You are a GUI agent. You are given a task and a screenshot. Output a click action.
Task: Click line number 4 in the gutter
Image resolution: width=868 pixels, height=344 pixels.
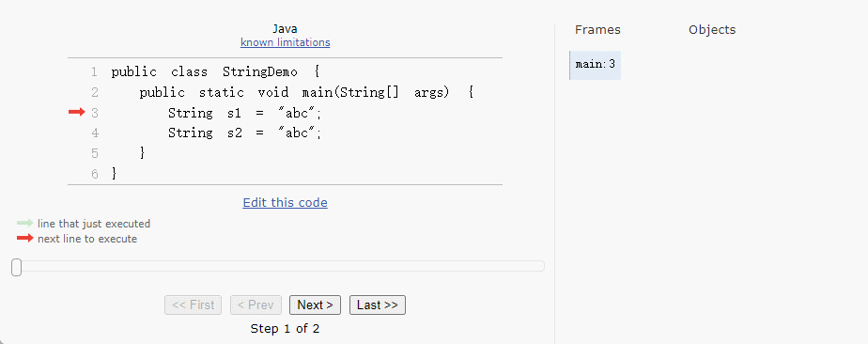tap(95, 133)
